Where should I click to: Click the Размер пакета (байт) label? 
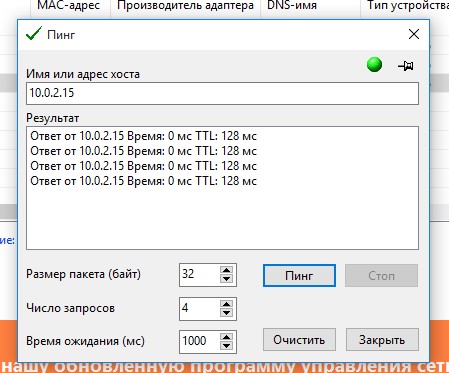84,274
